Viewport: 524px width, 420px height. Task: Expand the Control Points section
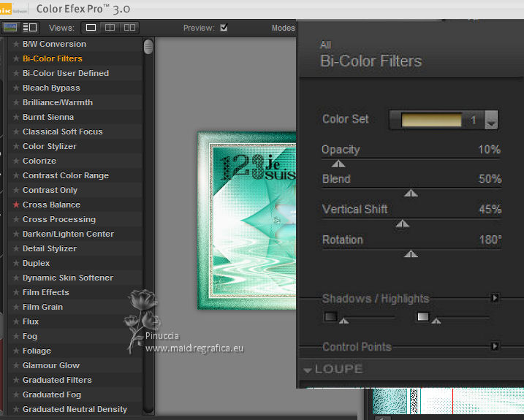tap(495, 346)
